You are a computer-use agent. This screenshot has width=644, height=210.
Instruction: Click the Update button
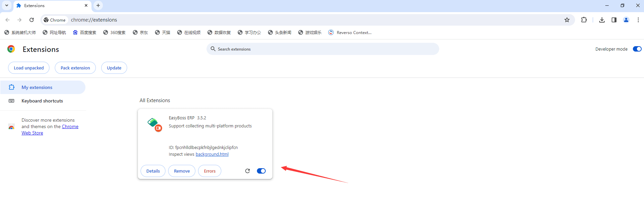point(114,68)
